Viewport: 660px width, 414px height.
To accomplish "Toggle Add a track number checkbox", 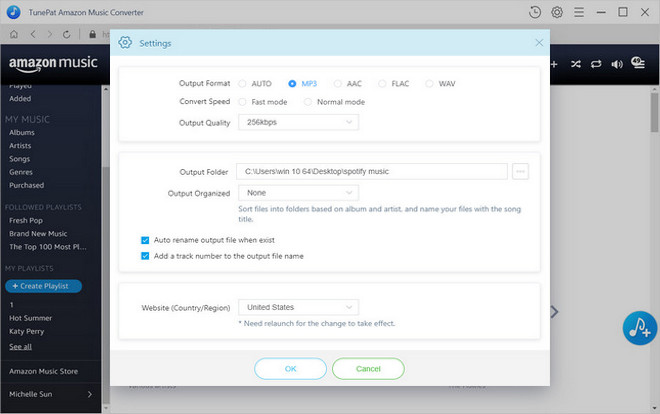I will (x=146, y=256).
